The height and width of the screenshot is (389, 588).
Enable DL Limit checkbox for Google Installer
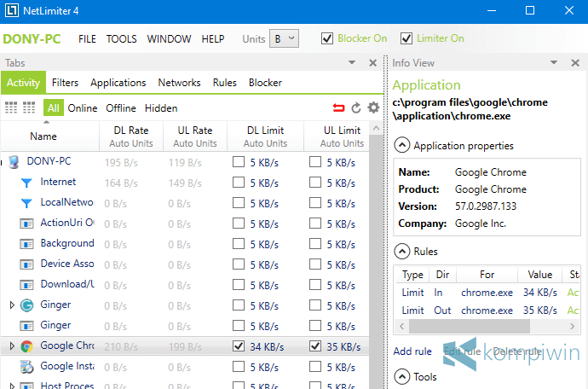tap(239, 366)
